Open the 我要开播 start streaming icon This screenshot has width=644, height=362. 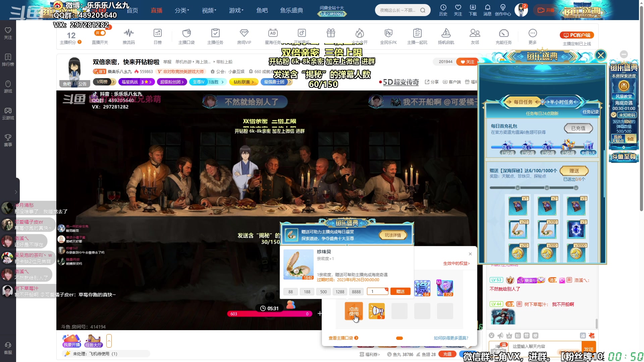click(x=71, y=341)
